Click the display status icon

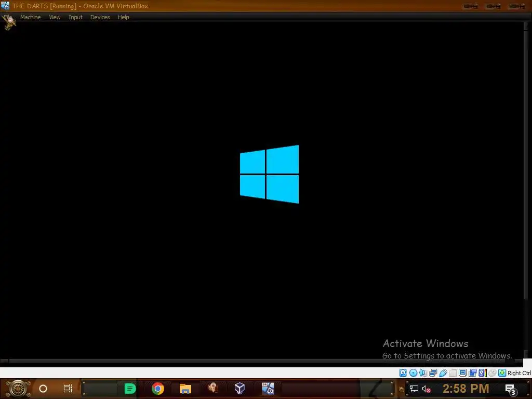point(462,373)
